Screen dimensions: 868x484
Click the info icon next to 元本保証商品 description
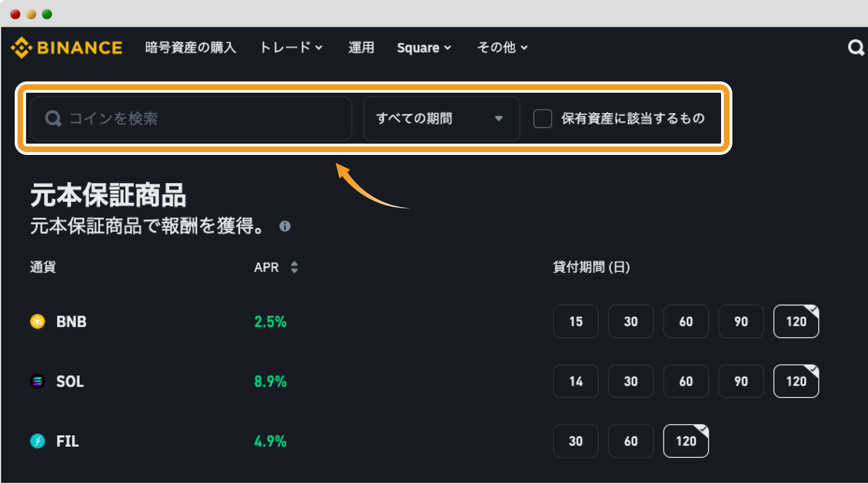285,226
